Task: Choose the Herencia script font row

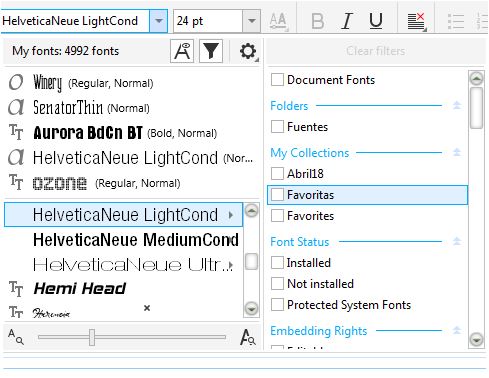Action: (x=123, y=312)
